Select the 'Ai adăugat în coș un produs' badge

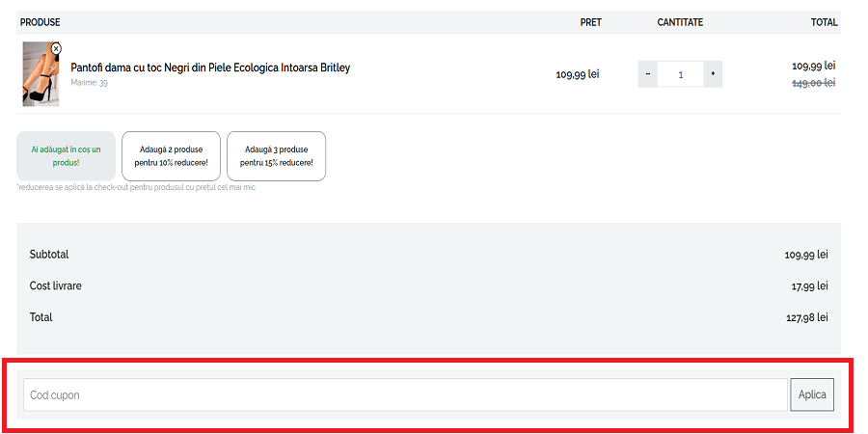click(x=66, y=156)
